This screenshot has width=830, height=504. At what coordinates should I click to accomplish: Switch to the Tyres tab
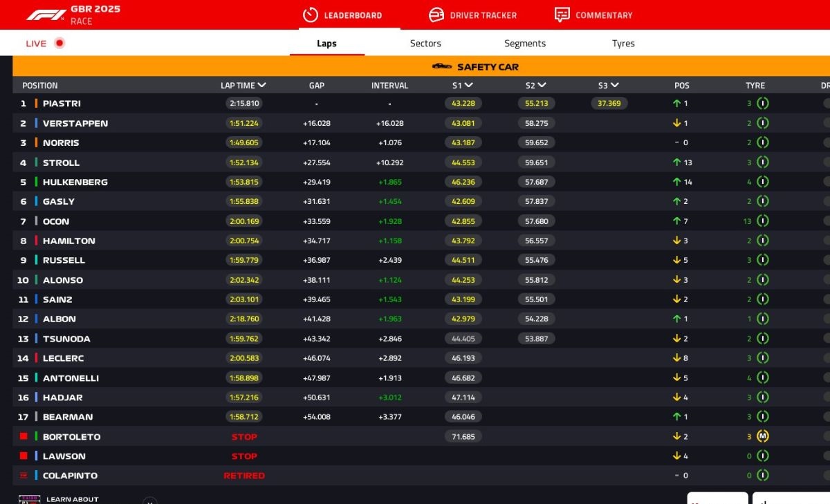(x=623, y=43)
